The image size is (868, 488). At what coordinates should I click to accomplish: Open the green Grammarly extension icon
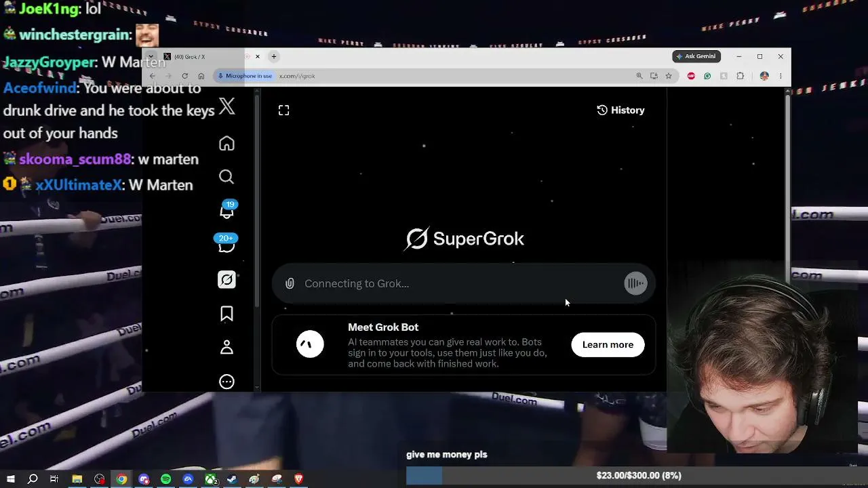(707, 76)
